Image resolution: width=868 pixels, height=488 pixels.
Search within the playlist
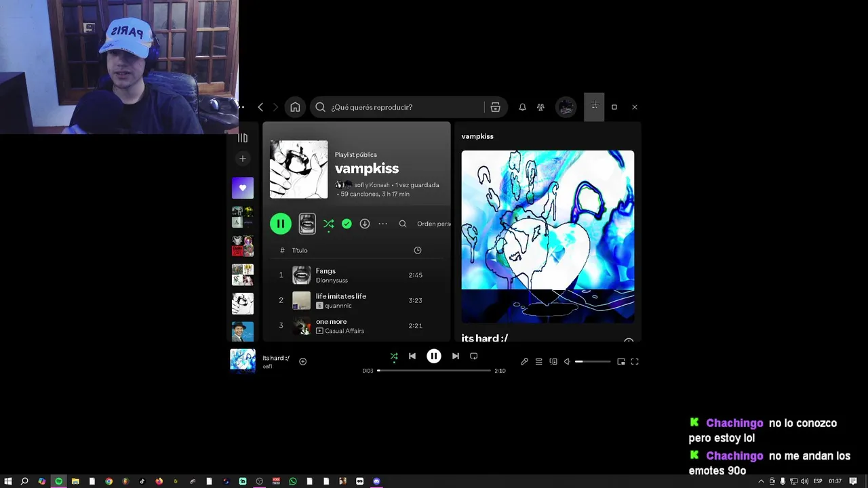click(x=403, y=224)
